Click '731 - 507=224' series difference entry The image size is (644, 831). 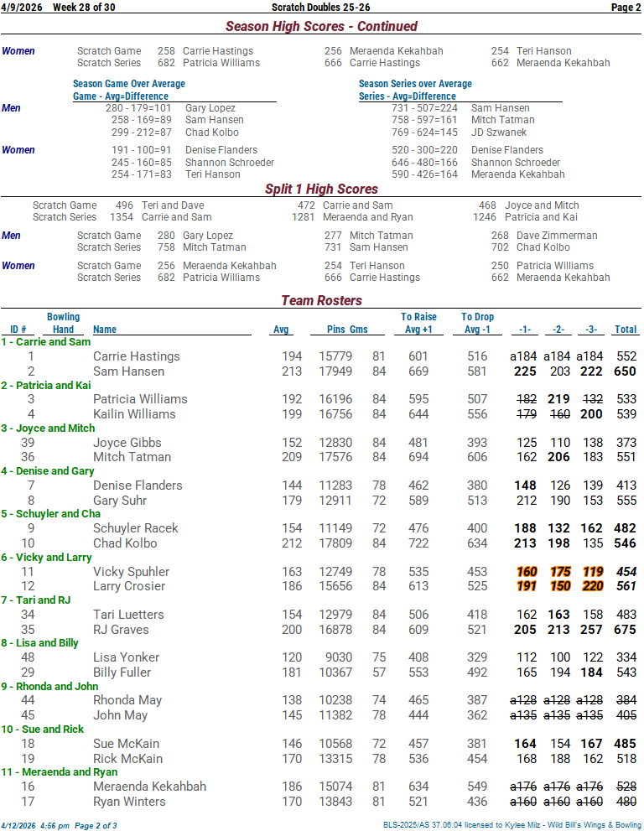click(424, 108)
